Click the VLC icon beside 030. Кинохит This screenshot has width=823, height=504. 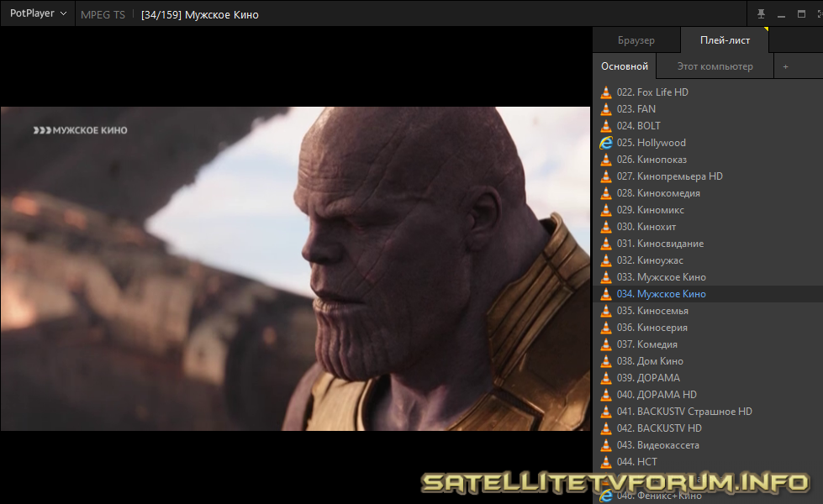(x=606, y=227)
